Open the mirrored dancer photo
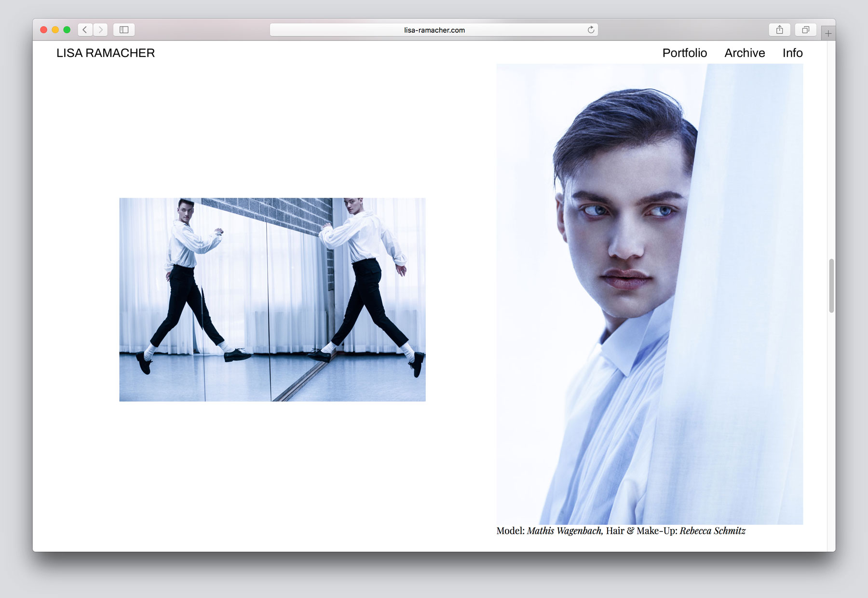This screenshot has height=598, width=868. (x=272, y=299)
